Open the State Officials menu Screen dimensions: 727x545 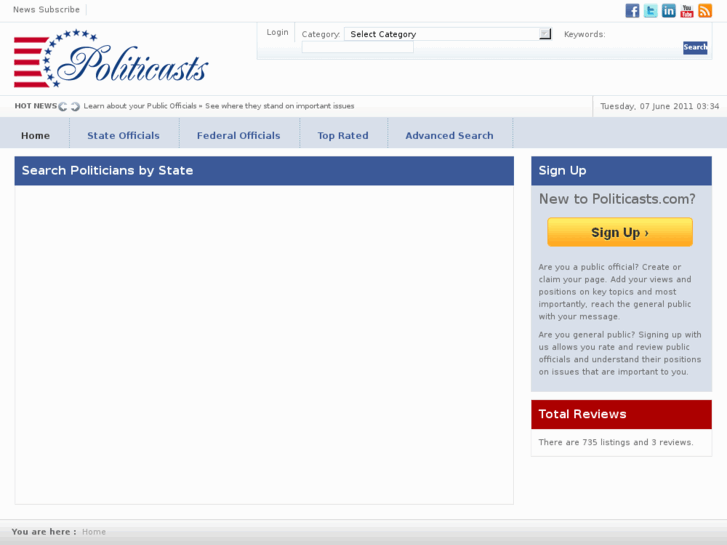pos(123,135)
